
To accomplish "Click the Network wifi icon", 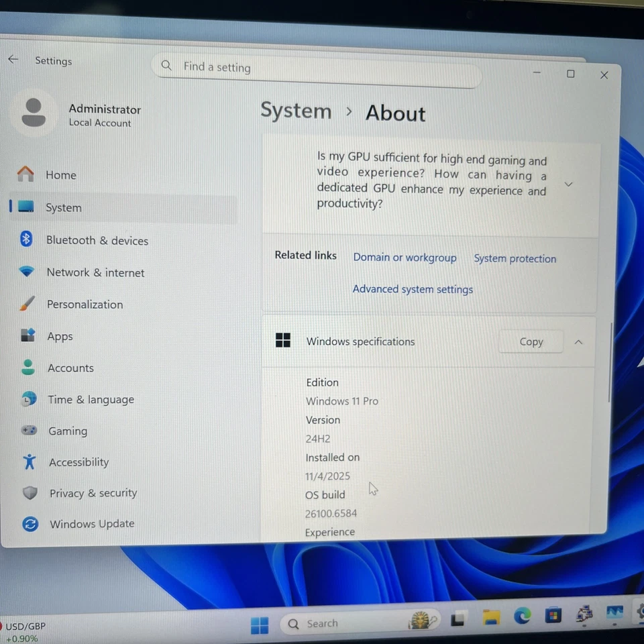I will click(x=27, y=271).
